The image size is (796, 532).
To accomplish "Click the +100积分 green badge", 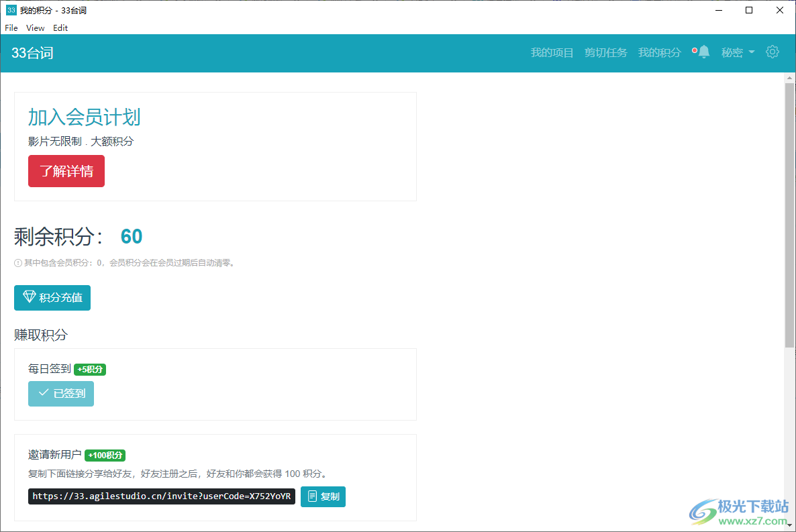I will tap(105, 456).
